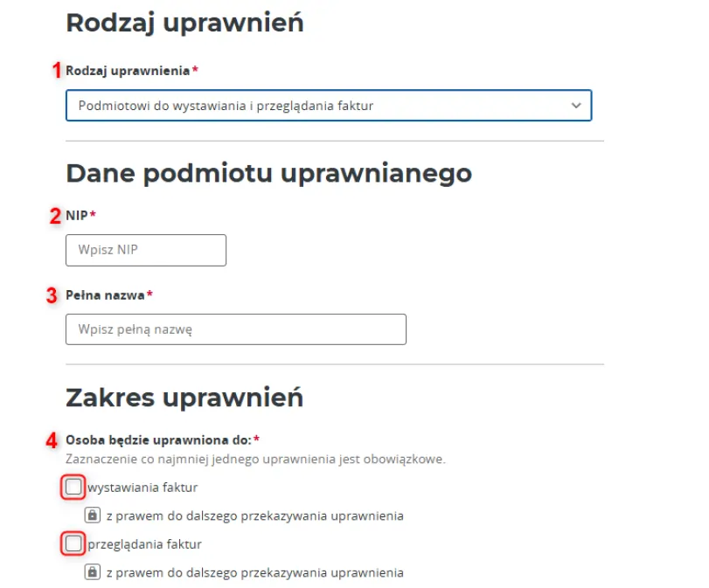The image size is (709, 588).
Task: Click the chevron arrow of the permission dropdown
Action: (x=575, y=106)
